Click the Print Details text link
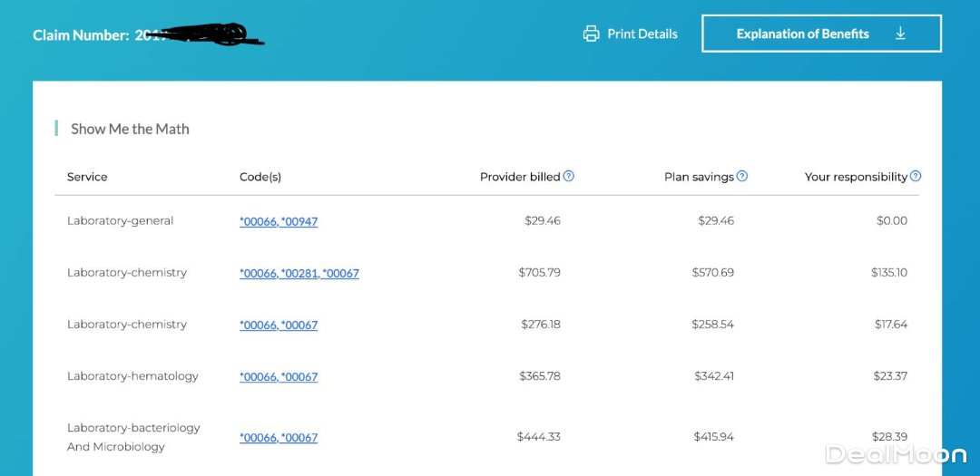The width and height of the screenshot is (980, 476). coord(642,34)
